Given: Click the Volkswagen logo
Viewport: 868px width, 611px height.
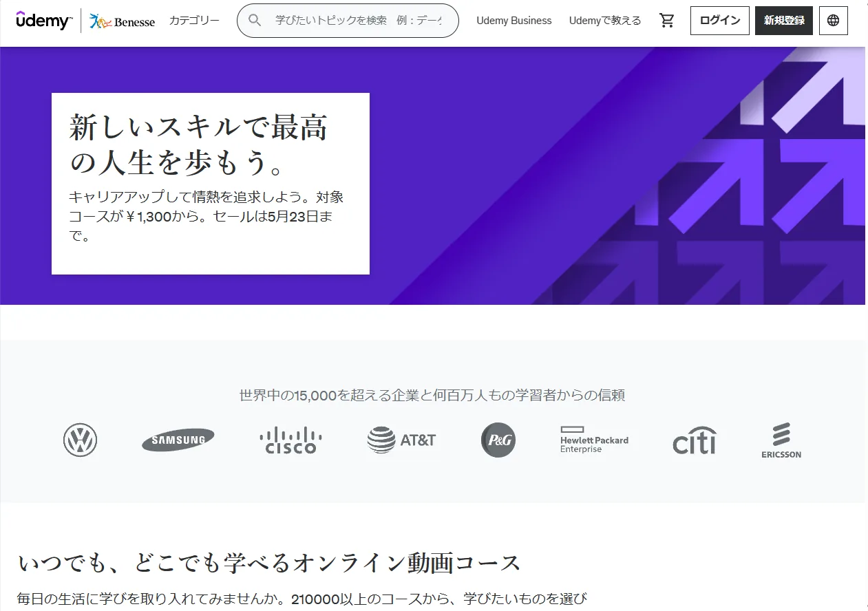Looking at the screenshot, I should click(80, 440).
